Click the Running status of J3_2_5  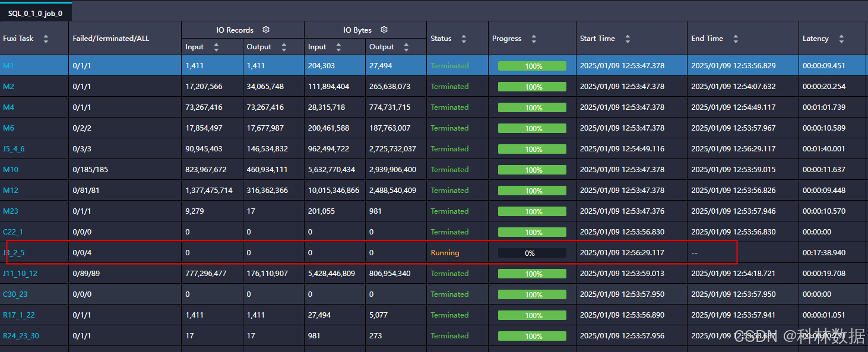click(x=445, y=253)
